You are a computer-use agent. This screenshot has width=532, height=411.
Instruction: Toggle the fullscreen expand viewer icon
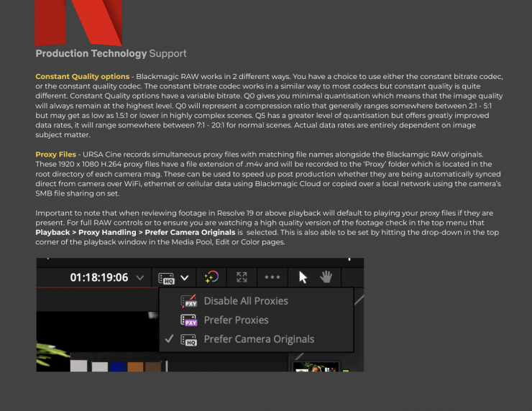pos(242,277)
